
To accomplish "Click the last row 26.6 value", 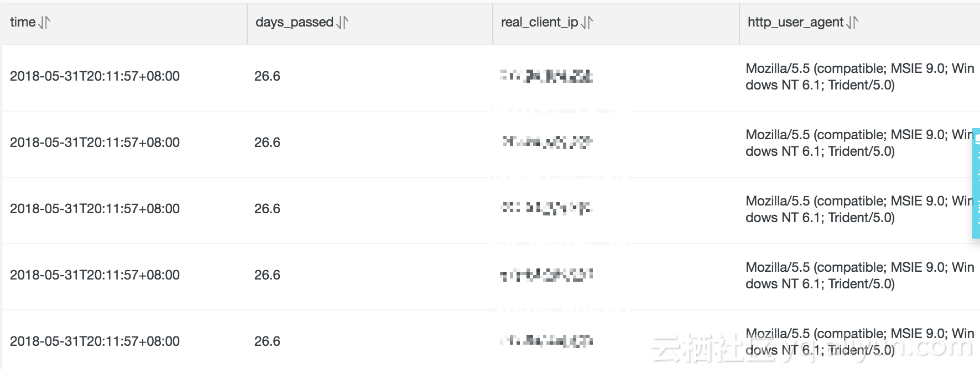I will 267,341.
